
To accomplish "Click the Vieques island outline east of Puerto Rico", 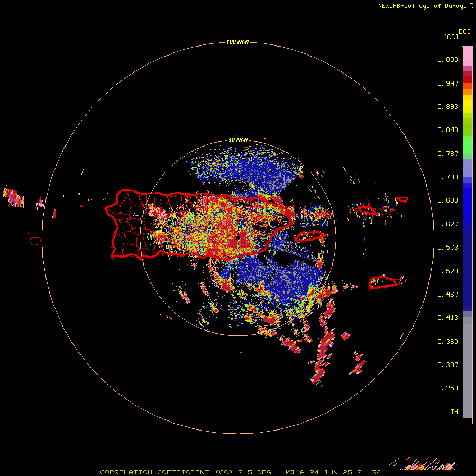I will coord(310,236).
